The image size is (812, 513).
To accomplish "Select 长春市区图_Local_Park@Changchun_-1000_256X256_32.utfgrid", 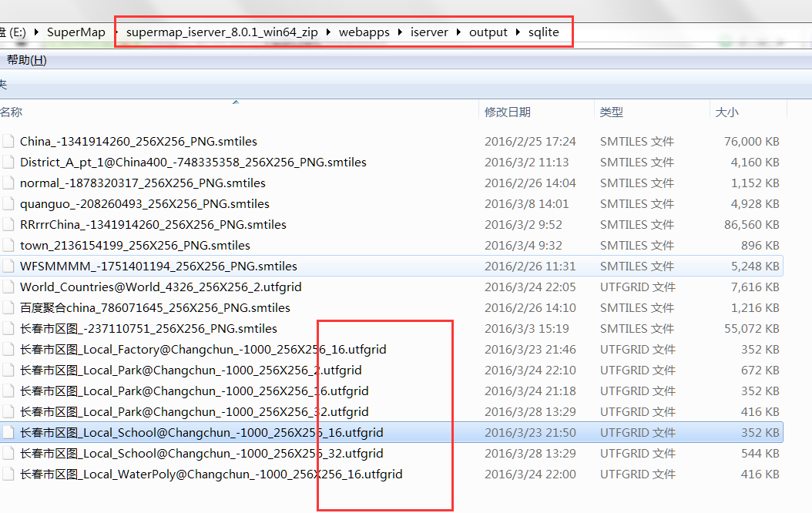I will 194,411.
